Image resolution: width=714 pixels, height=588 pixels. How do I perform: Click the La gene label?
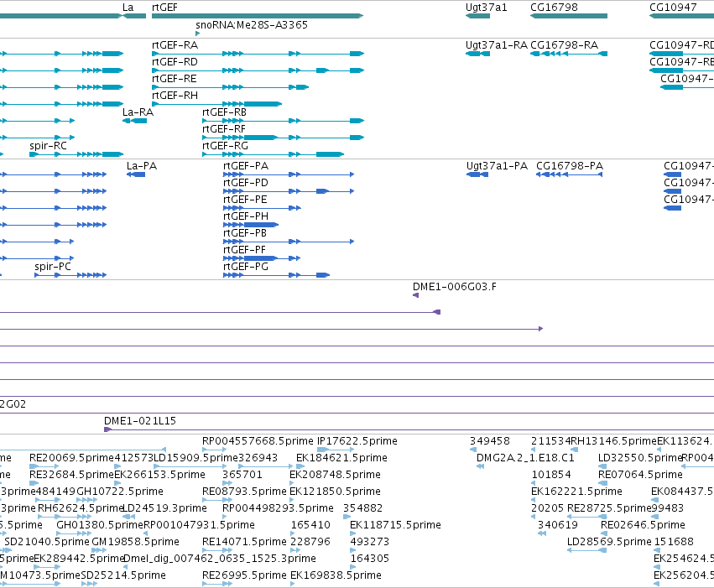coord(128,8)
